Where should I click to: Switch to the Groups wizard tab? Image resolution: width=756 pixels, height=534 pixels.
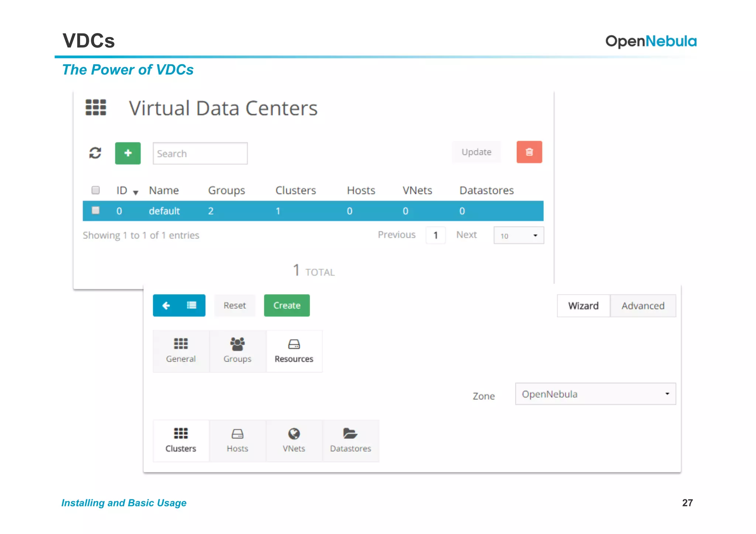237,351
